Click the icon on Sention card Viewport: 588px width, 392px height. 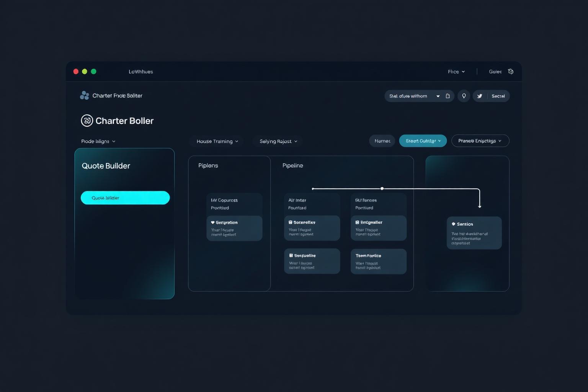click(454, 224)
